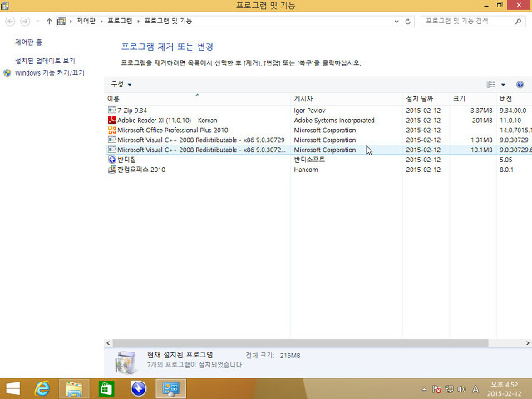The width and height of the screenshot is (532, 399).
Task: Click 프로그램 및 기능 breadcrumb
Action: click(168, 21)
